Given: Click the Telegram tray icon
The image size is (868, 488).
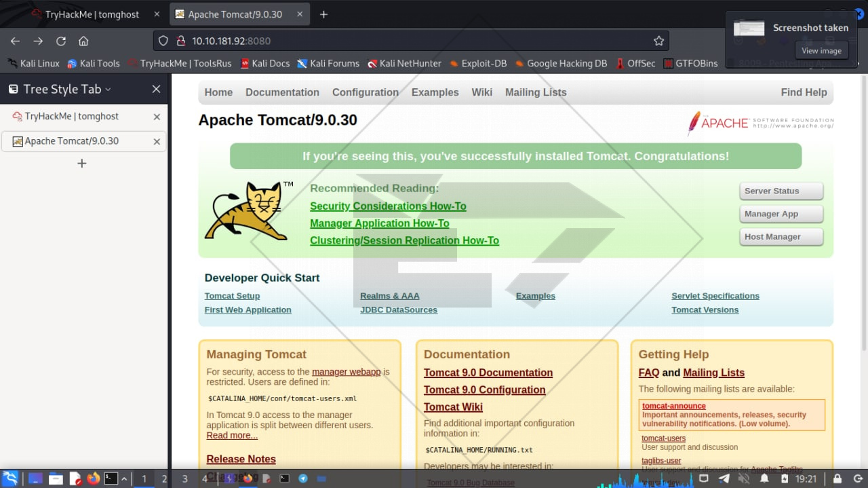Looking at the screenshot, I should point(724,478).
